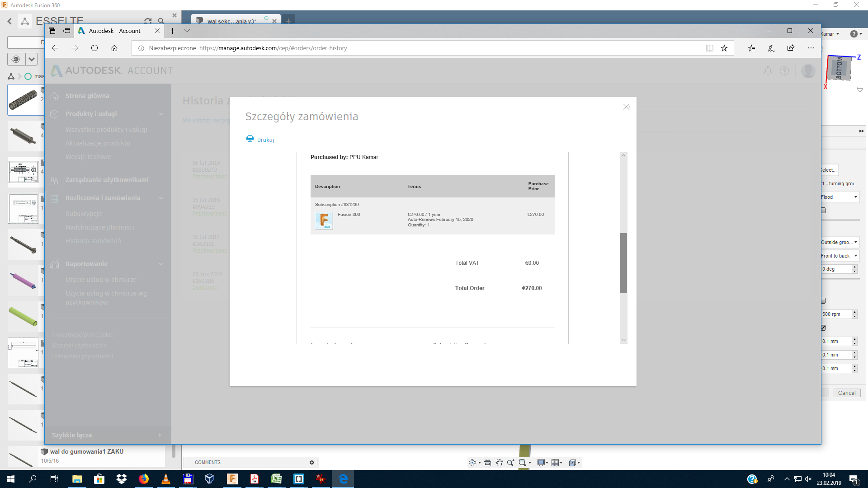The width and height of the screenshot is (868, 488).
Task: Click the 500 rpm spindle speed field
Action: point(836,314)
